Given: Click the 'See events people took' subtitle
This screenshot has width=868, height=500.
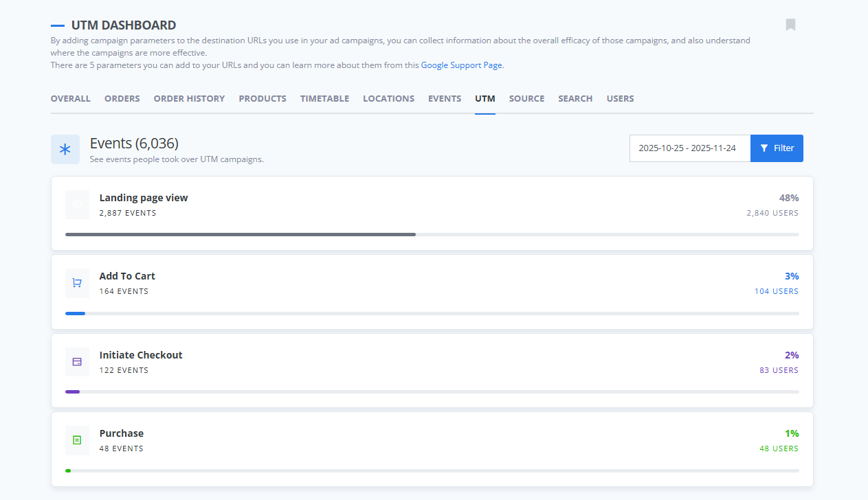Looking at the screenshot, I should tap(177, 159).
